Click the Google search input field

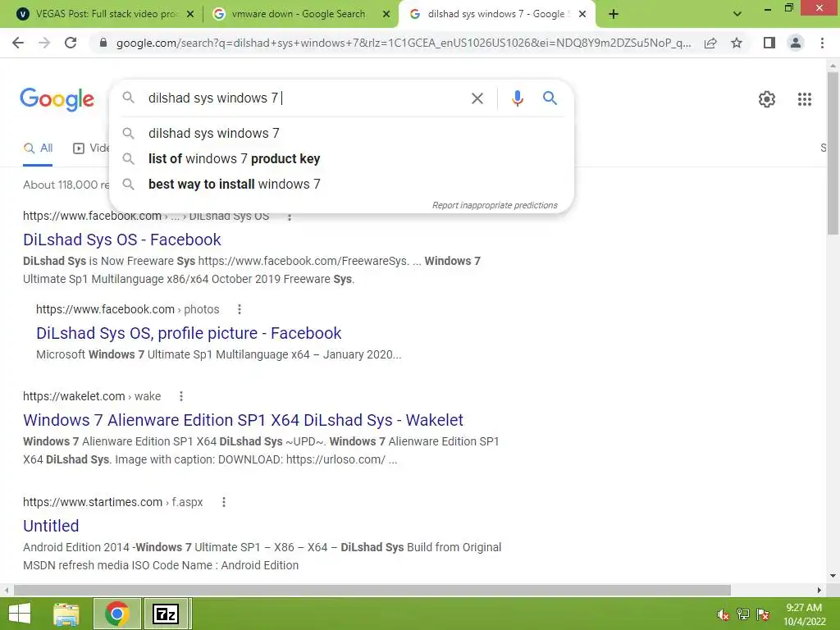pyautogui.click(x=305, y=98)
